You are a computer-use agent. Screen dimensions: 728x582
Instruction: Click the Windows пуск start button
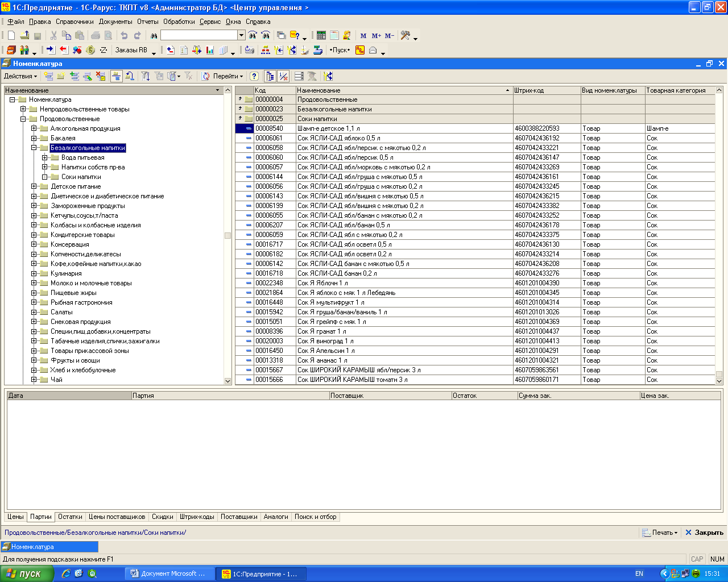pyautogui.click(x=27, y=573)
